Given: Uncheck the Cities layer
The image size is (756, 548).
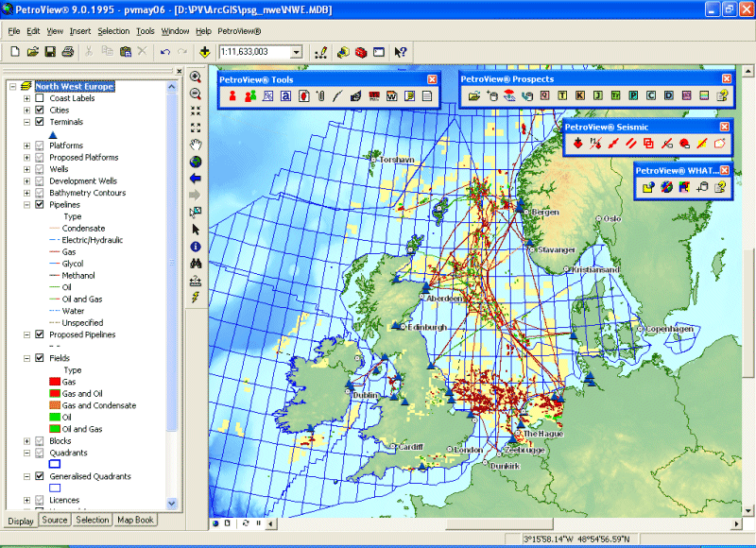Looking at the screenshot, I should [x=40, y=111].
